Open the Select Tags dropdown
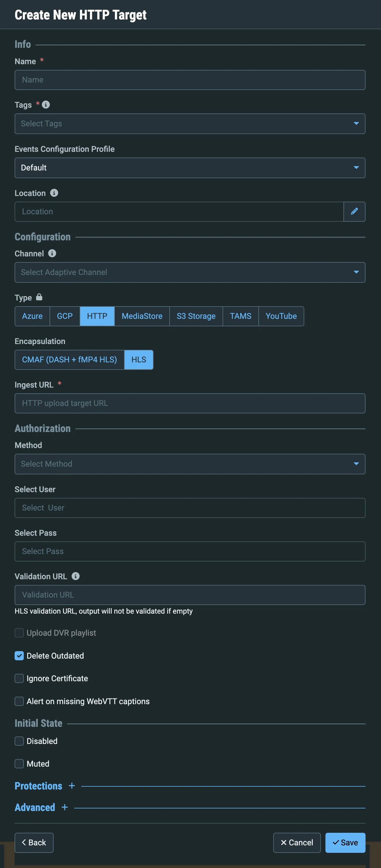The image size is (381, 868). coord(190,124)
